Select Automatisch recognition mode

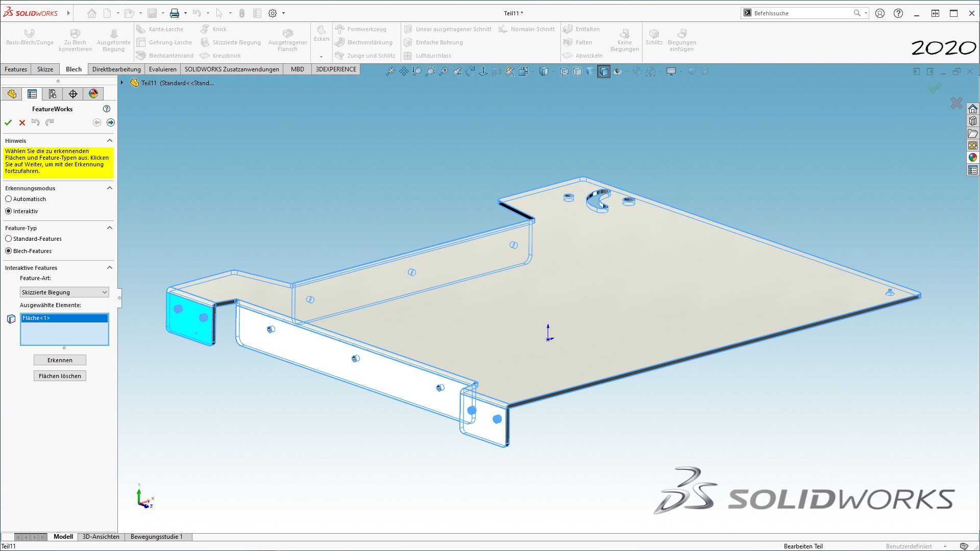(x=9, y=199)
